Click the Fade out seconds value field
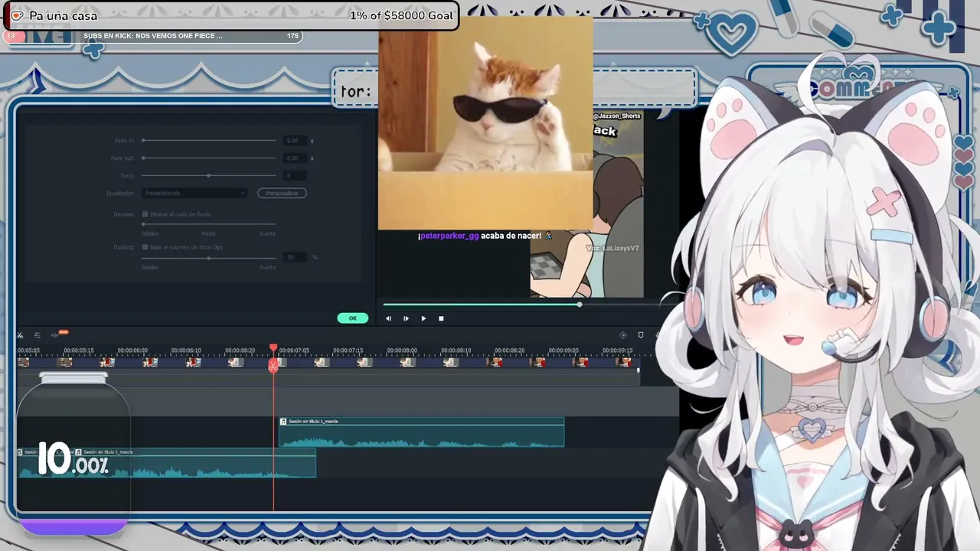Screen dimensions: 980x551 click(x=294, y=158)
